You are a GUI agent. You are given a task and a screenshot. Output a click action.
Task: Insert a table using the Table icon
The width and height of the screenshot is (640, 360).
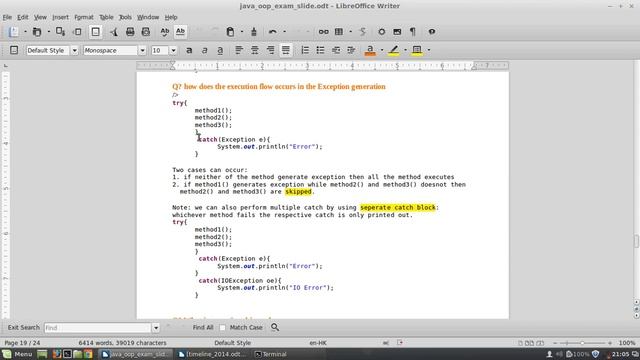pyautogui.click(x=339, y=32)
